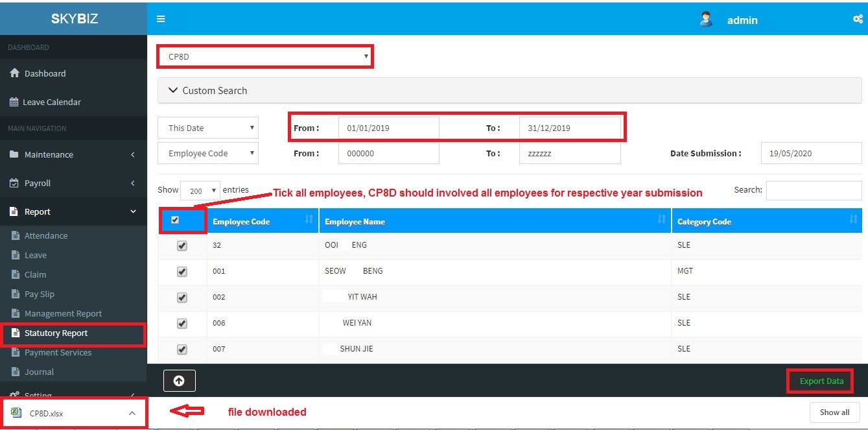The image size is (868, 430).
Task: Sort by Employee Code column icon
Action: [x=309, y=220]
